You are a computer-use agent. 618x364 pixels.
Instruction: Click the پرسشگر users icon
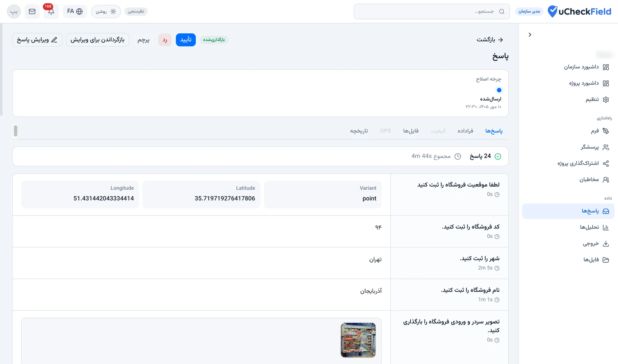(606, 147)
